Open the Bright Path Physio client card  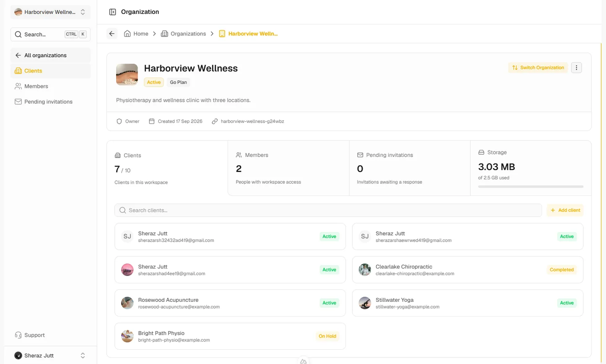tap(230, 336)
